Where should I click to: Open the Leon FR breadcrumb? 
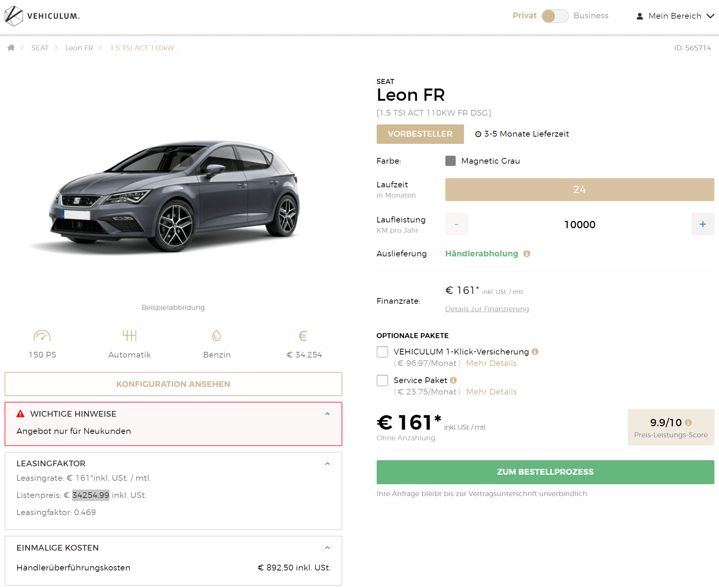click(x=79, y=48)
